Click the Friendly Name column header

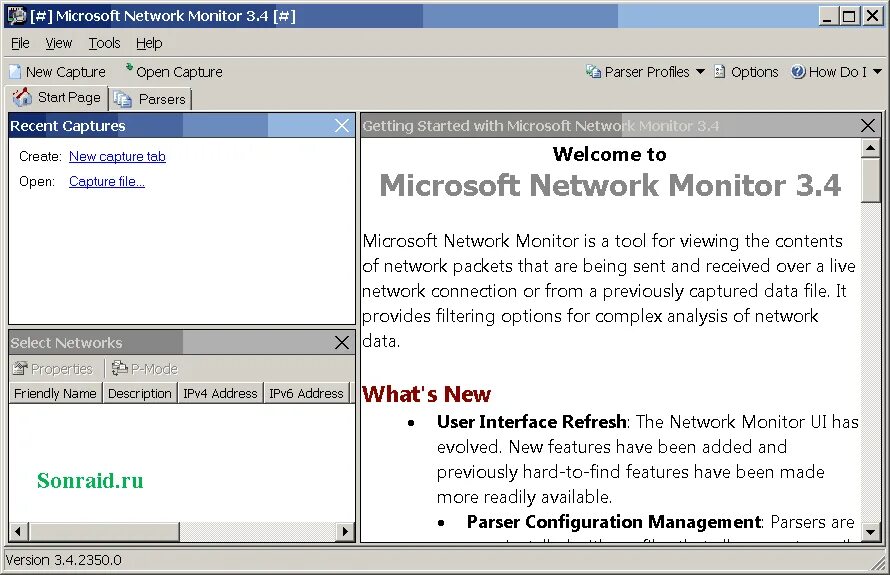click(x=55, y=393)
